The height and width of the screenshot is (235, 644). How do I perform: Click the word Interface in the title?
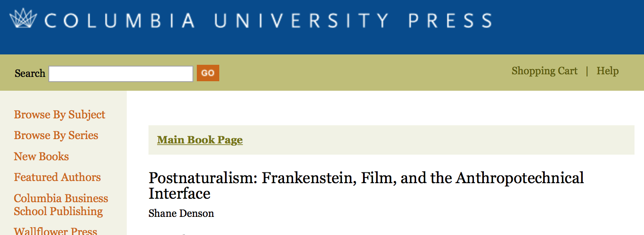pos(179,194)
